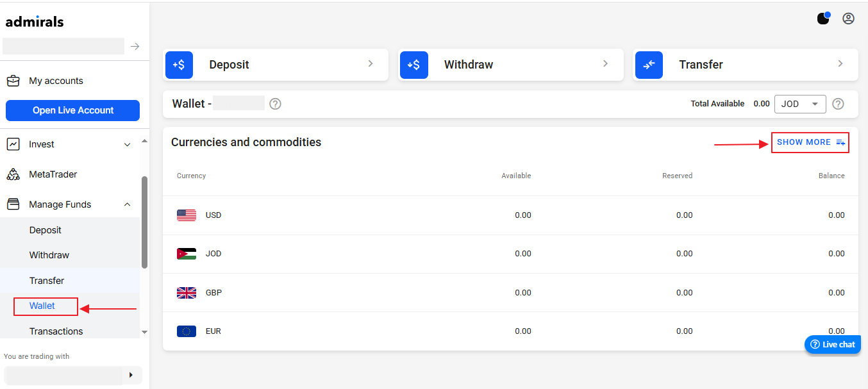
Task: Click the sidebar scroll down arrow
Action: [x=144, y=332]
